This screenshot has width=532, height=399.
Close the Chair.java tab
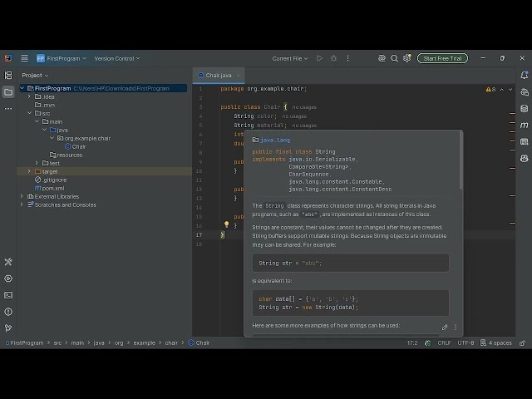pos(239,76)
